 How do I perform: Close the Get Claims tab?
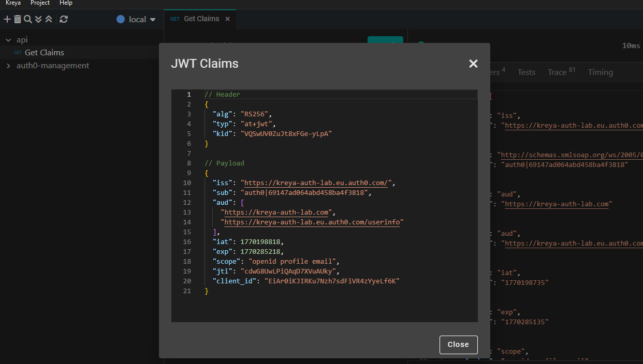(x=227, y=19)
